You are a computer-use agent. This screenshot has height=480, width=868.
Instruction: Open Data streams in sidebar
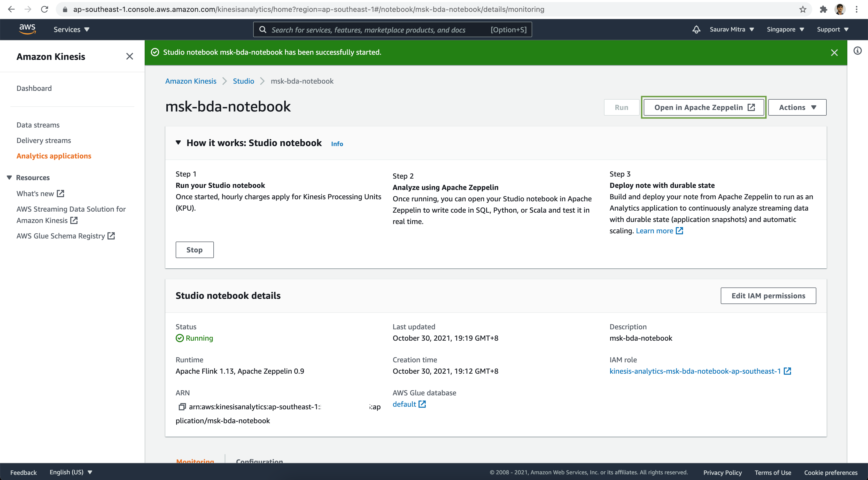point(38,125)
